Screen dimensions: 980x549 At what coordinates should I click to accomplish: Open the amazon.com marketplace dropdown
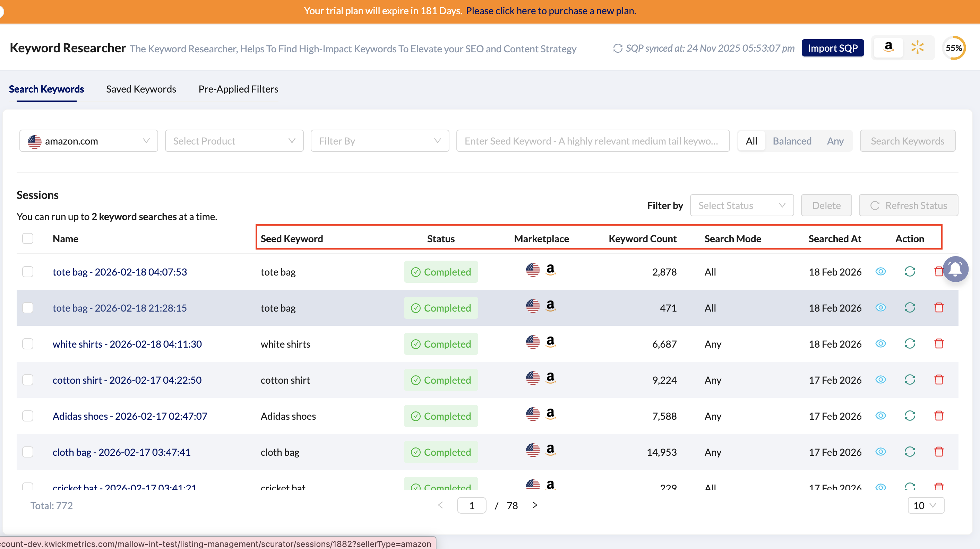(89, 141)
